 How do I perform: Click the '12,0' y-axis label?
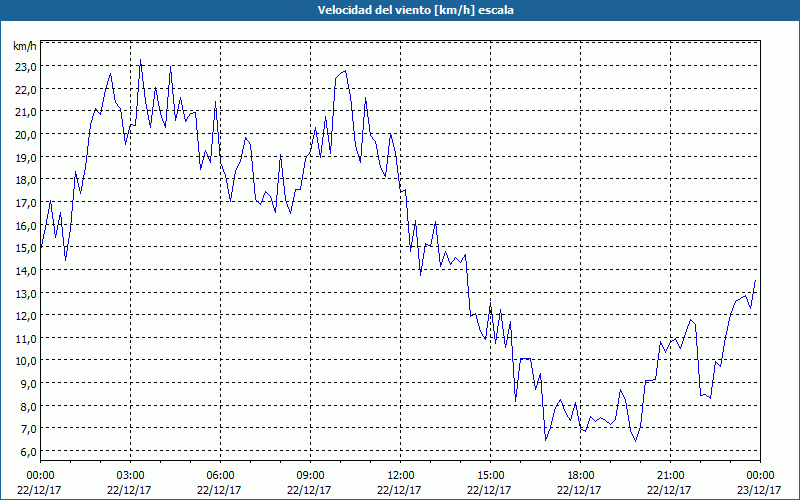click(26, 316)
